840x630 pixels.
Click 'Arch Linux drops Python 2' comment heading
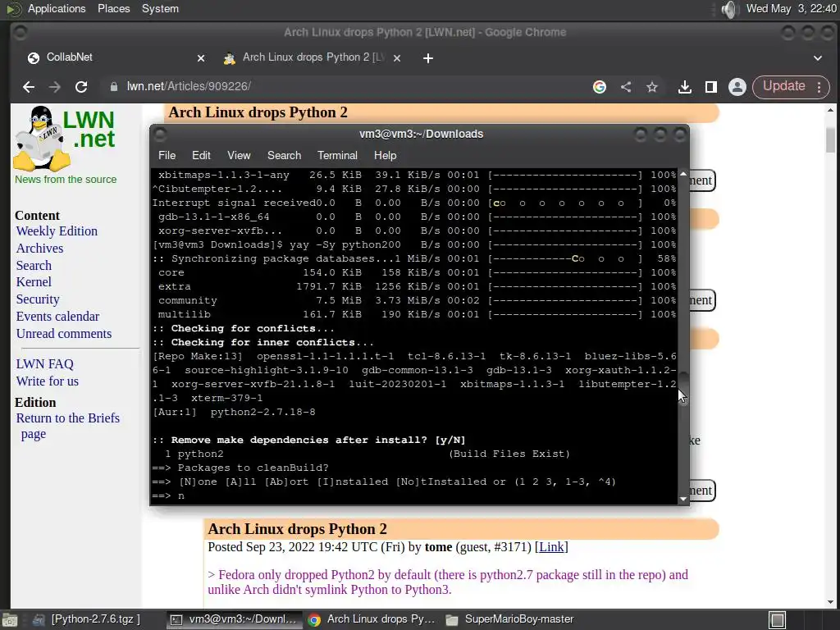[297, 529]
